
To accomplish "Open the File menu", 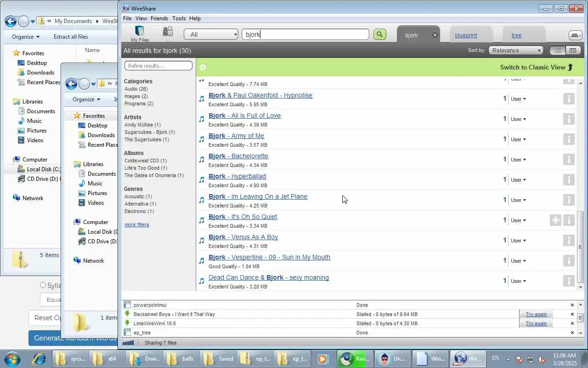I will click(x=127, y=18).
